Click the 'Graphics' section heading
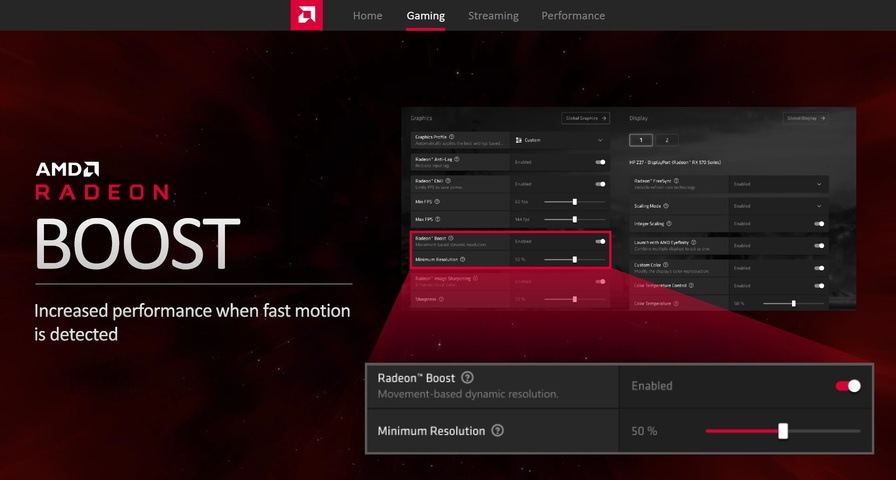The image size is (896, 480). [421, 118]
